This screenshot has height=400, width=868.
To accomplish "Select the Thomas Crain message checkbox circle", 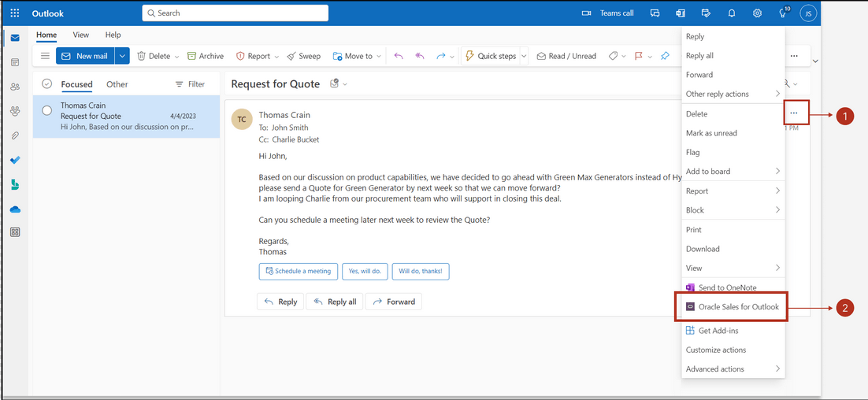I will tap(47, 110).
